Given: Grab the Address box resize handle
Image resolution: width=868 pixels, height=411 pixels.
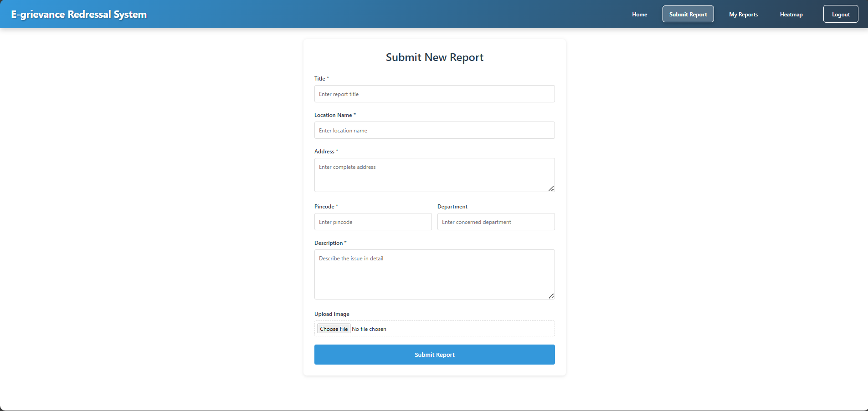Looking at the screenshot, I should (551, 188).
